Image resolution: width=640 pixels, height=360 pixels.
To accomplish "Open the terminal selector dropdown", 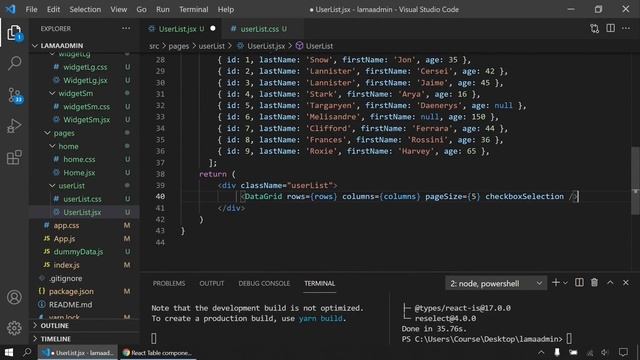I will pyautogui.click(x=496, y=283).
